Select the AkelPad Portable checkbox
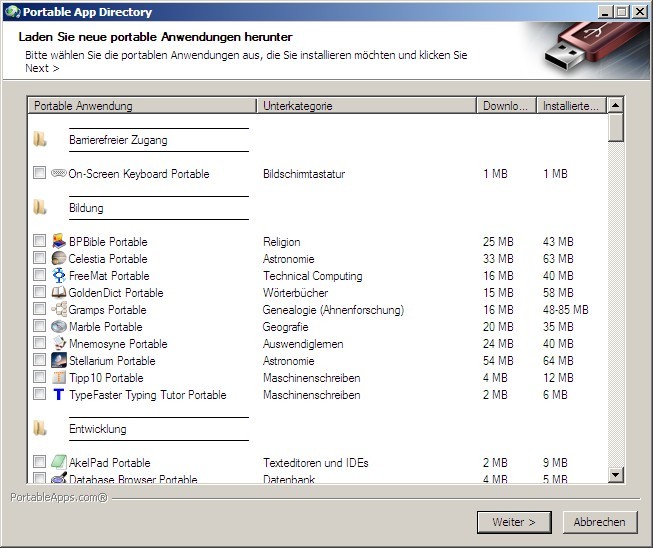Screen dimensions: 653x548 pyautogui.click(x=40, y=461)
